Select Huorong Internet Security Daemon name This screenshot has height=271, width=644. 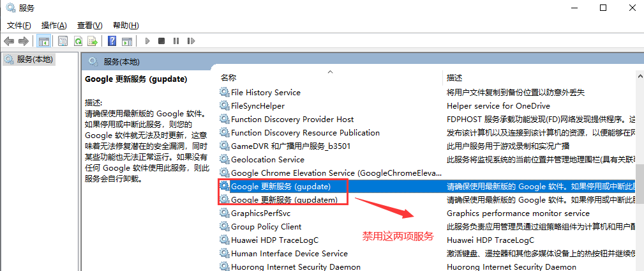pos(296,267)
